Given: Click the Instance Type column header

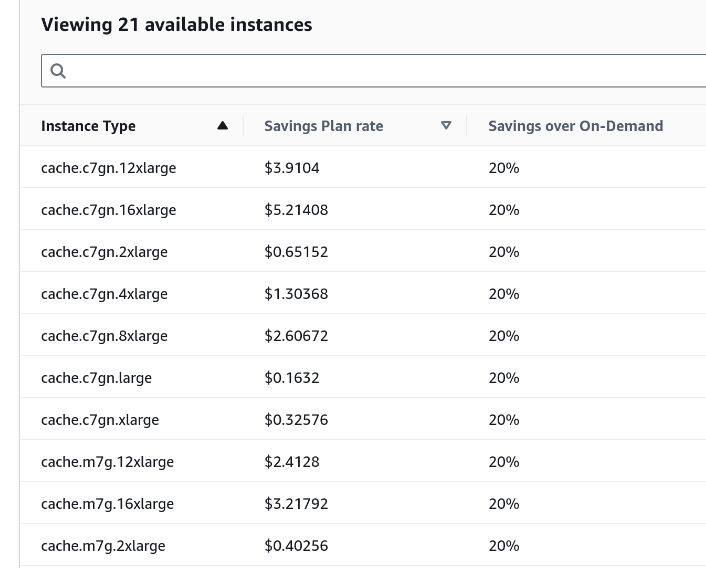Looking at the screenshot, I should click(88, 126).
